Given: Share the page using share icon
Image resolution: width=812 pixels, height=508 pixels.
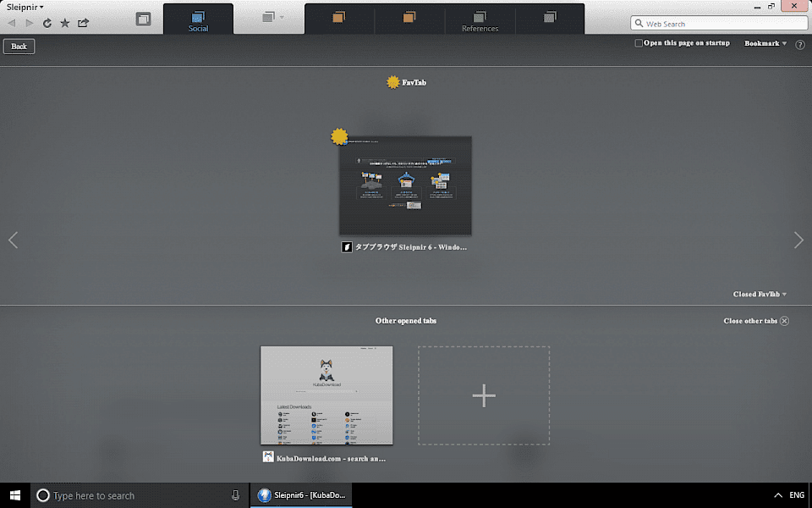Looking at the screenshot, I should [x=83, y=23].
